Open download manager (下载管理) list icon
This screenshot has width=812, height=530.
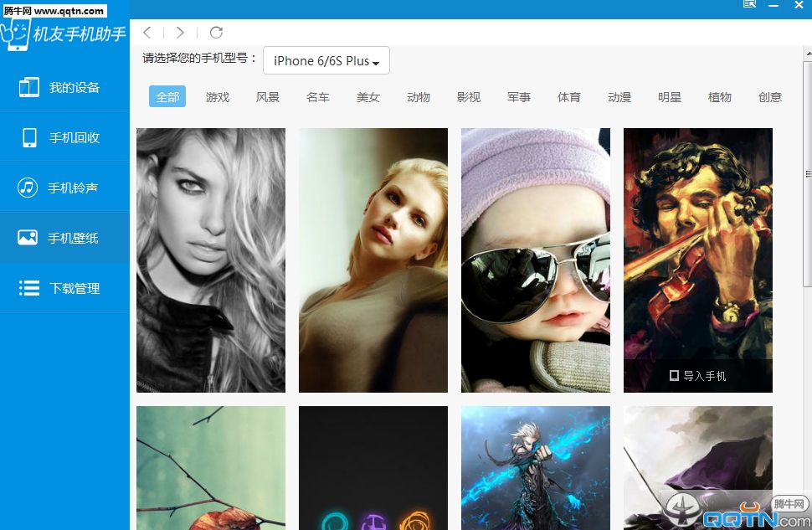pos(29,288)
